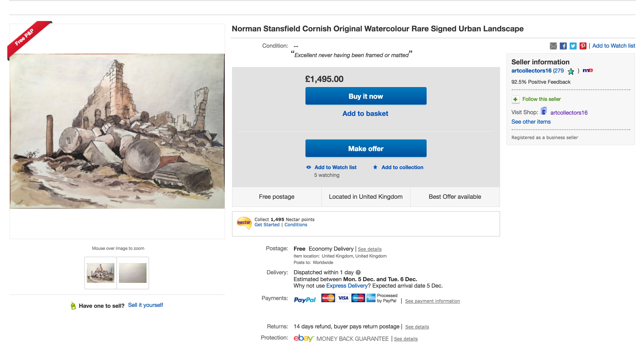Screen dimensions: 644x364
Task: Click the Nectar logo
Action: pos(244,223)
